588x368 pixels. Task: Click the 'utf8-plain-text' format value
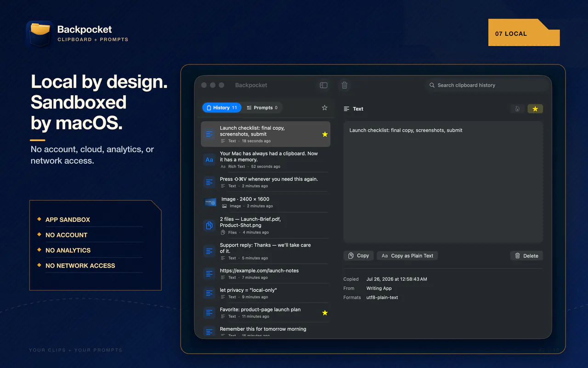(382, 298)
